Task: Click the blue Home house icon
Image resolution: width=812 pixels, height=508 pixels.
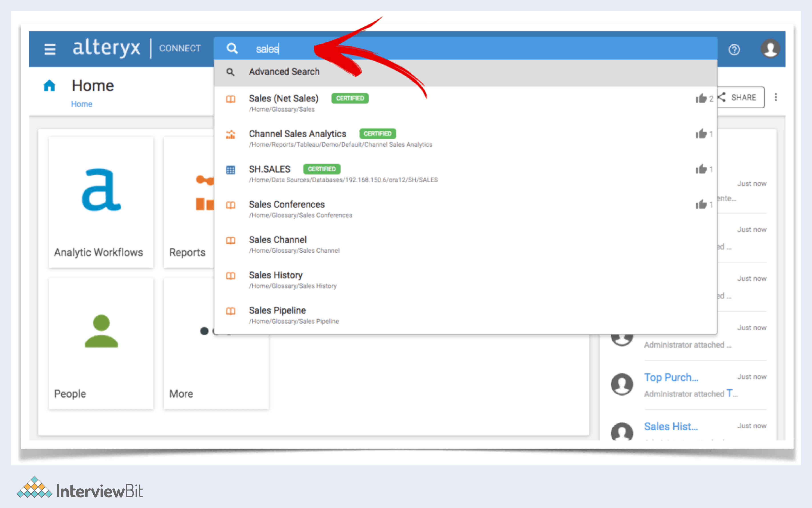Action: (49, 86)
